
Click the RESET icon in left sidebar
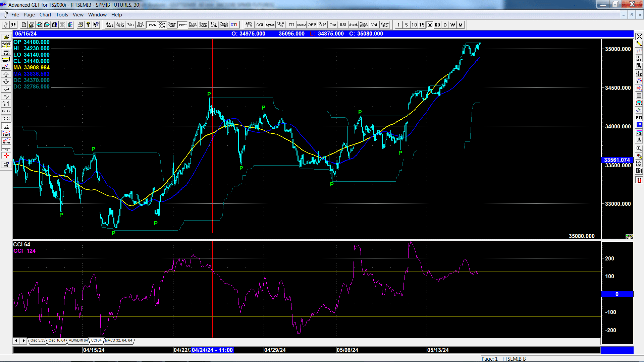6,52
